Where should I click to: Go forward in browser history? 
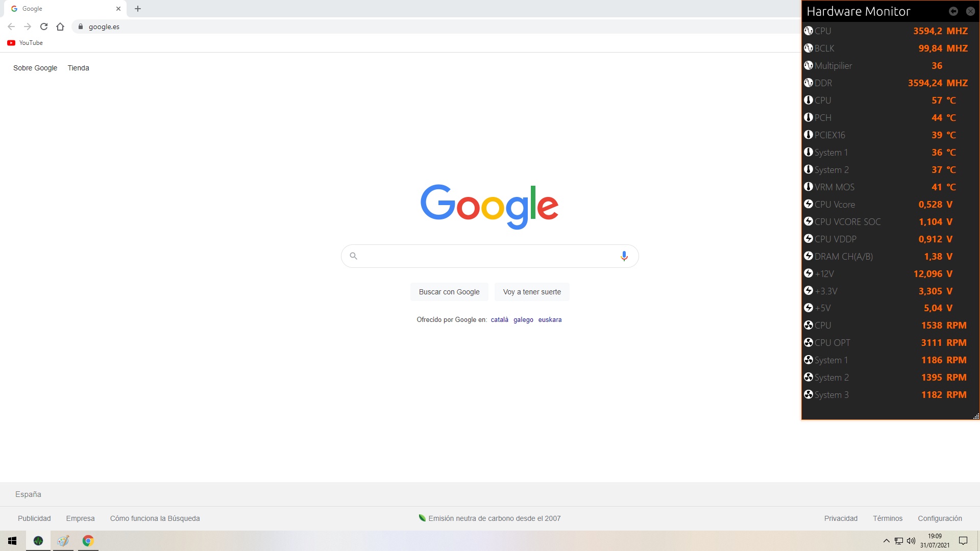tap(28, 27)
